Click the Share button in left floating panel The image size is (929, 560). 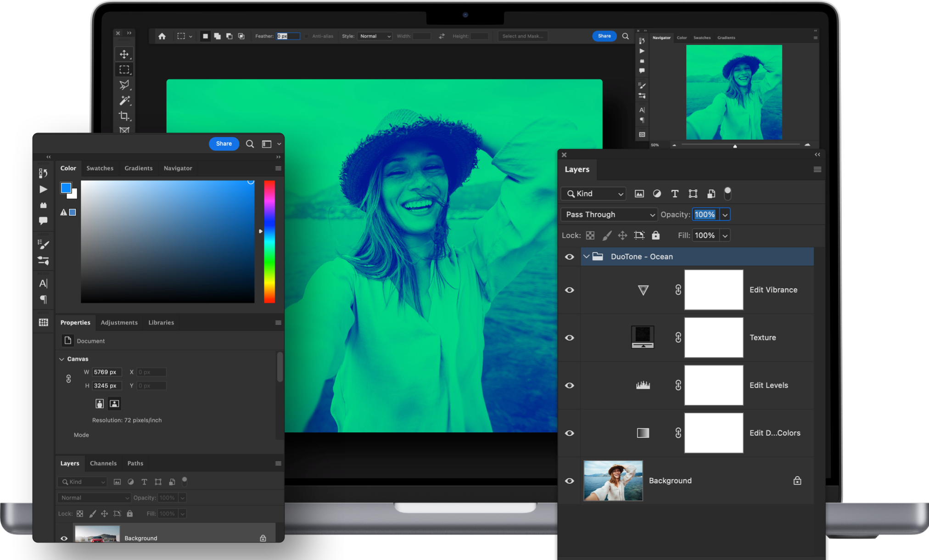click(224, 144)
